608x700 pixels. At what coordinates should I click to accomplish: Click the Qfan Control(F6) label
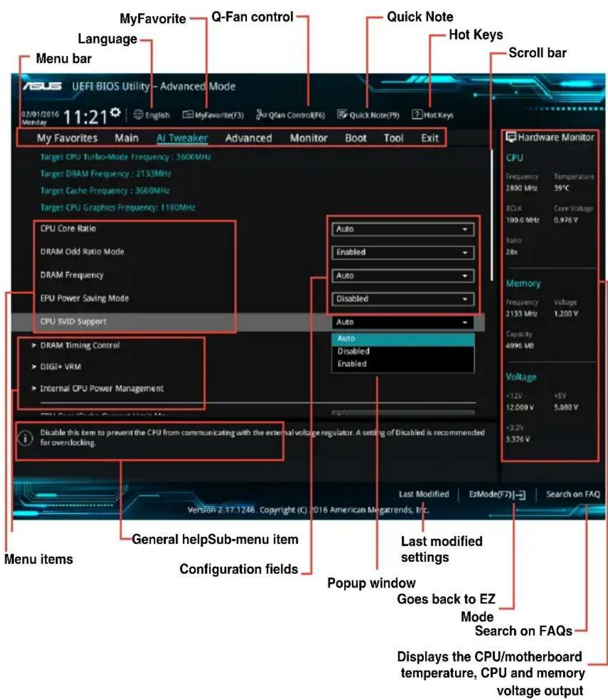(x=297, y=115)
